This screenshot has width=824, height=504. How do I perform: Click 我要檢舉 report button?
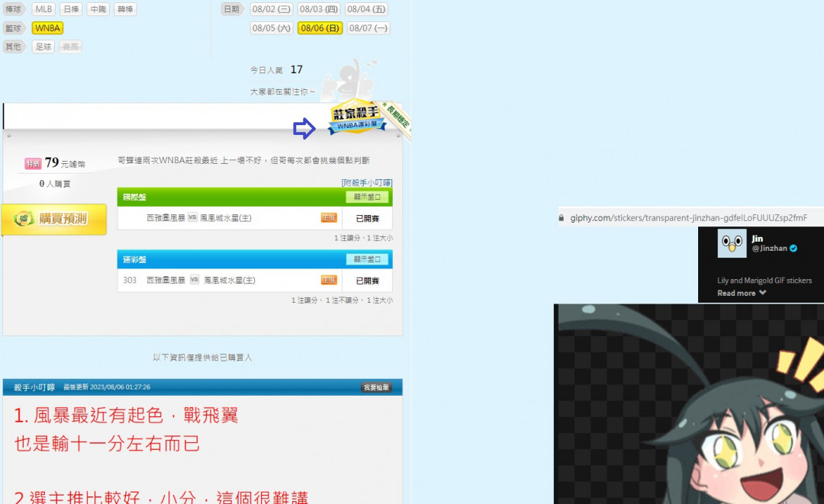click(376, 387)
